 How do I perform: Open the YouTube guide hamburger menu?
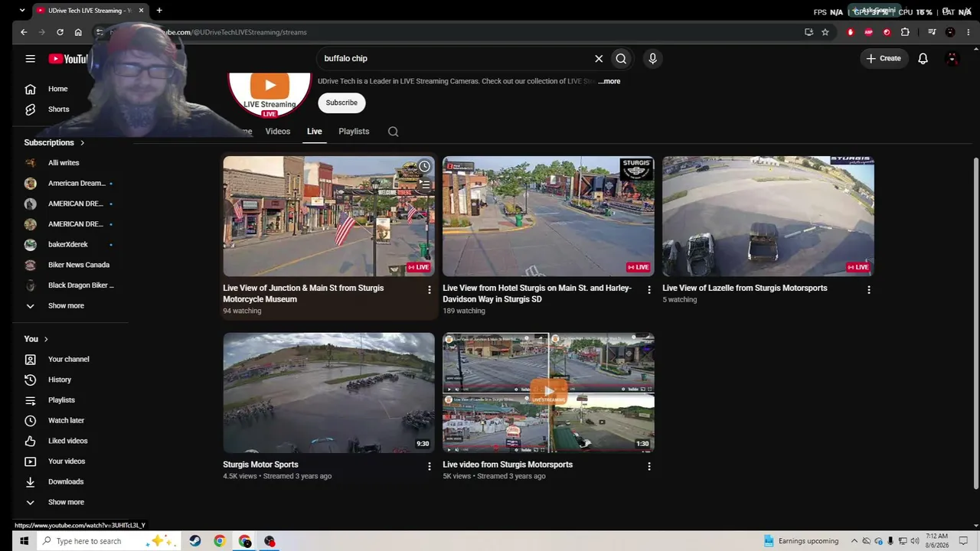pos(30,58)
